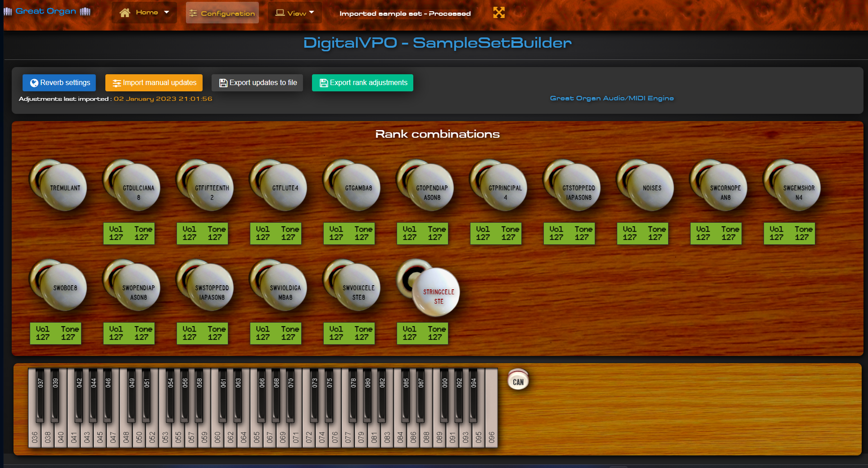Open Vol/Tone display under GTPRINCIPAL 4
868x468 pixels.
click(x=496, y=234)
